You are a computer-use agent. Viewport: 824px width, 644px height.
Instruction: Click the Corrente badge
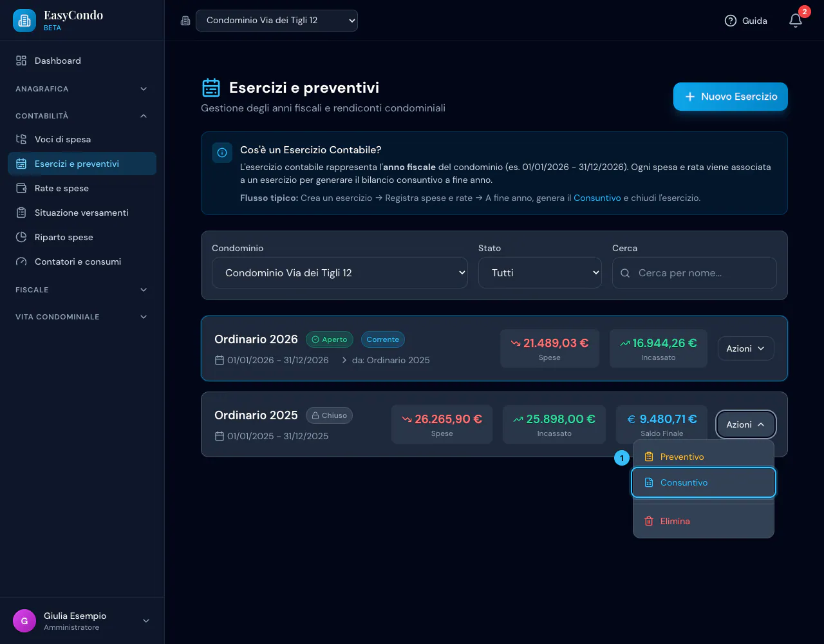click(383, 339)
